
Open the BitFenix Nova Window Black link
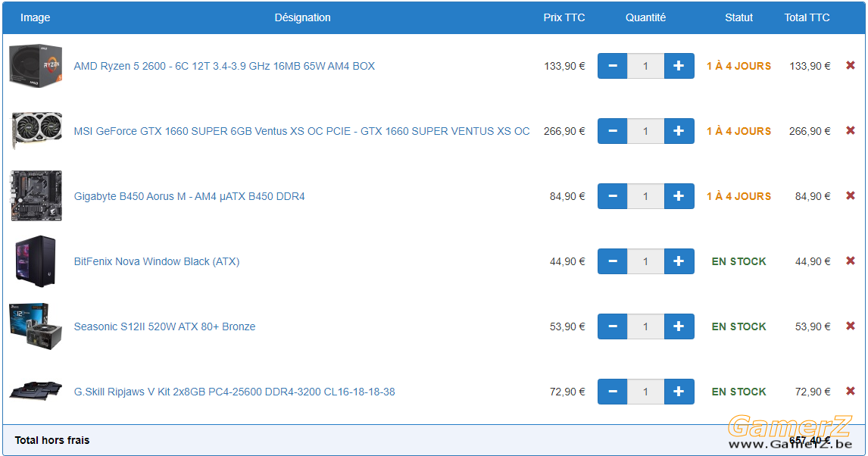157,261
